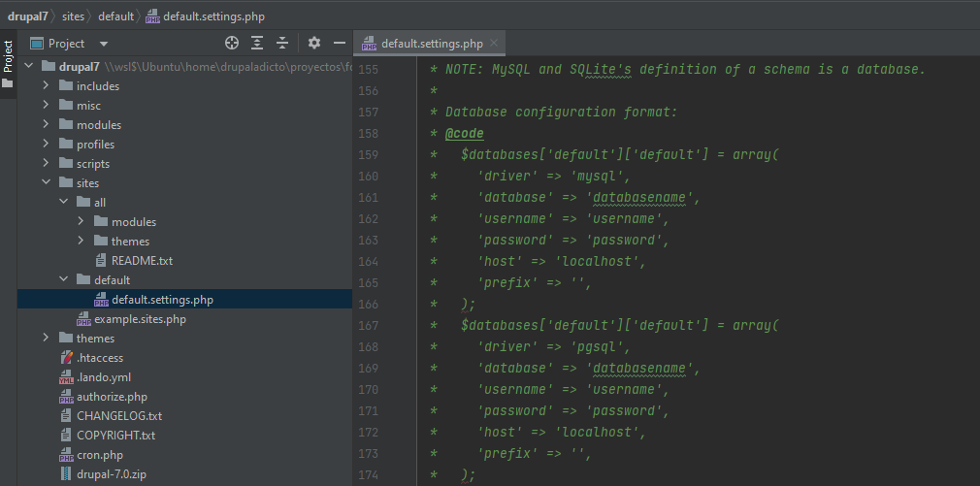980x486 pixels.
Task: Expand themes folder under all
Action: (x=81, y=241)
